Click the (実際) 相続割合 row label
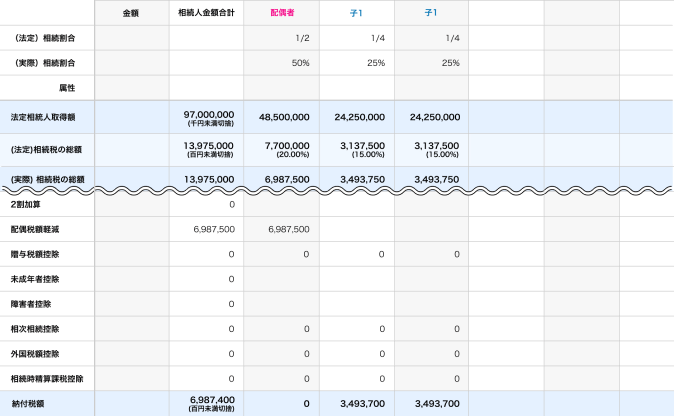674x416 pixels. tap(45, 63)
